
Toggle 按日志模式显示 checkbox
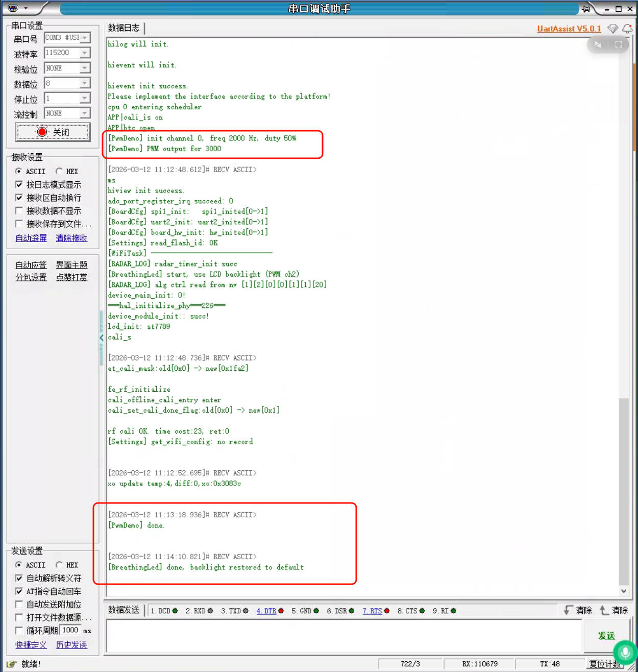click(x=19, y=184)
